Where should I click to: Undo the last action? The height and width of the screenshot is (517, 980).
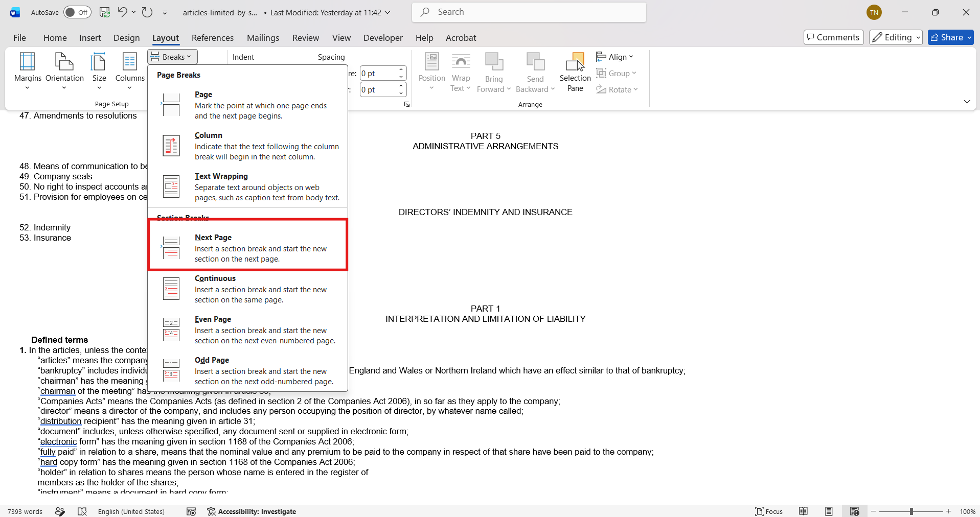pos(122,12)
